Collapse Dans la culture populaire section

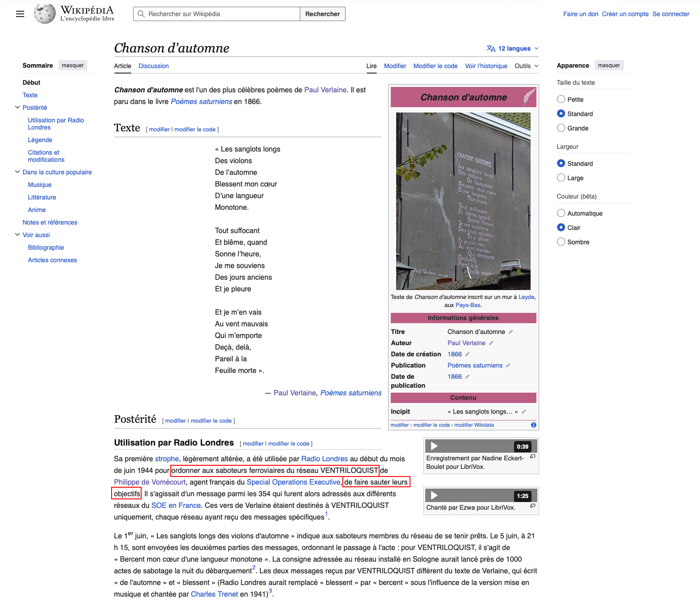tap(17, 172)
